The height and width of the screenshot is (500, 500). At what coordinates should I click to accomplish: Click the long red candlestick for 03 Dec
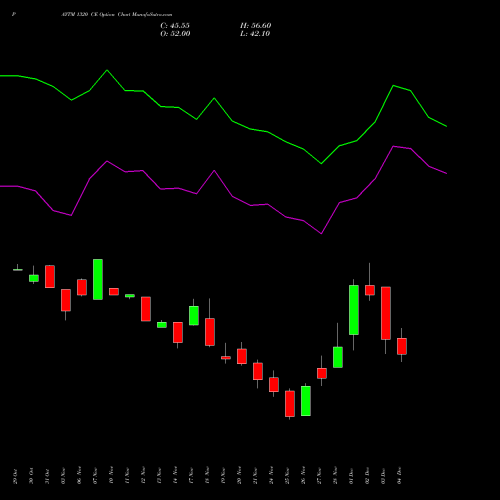[x=386, y=313]
